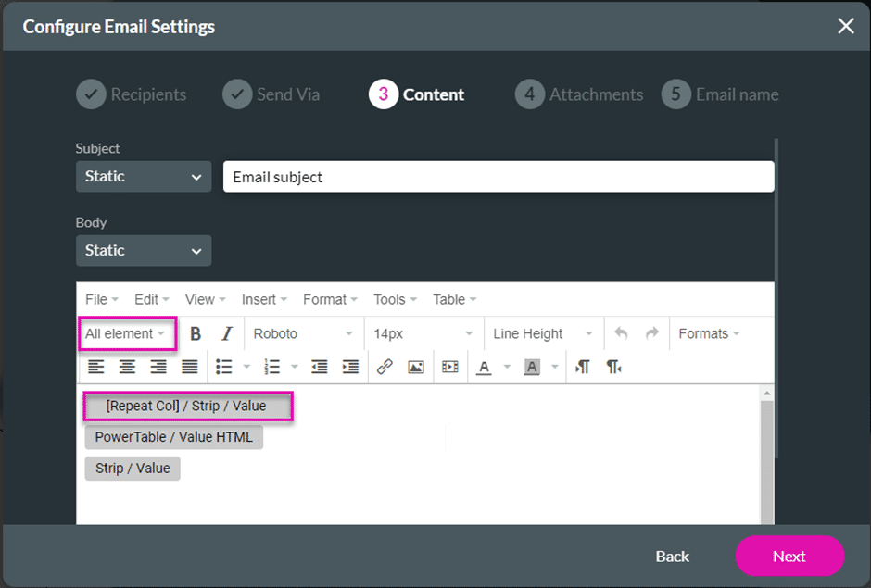Set left-to-right text direction
This screenshot has width=871, height=588.
(582, 368)
